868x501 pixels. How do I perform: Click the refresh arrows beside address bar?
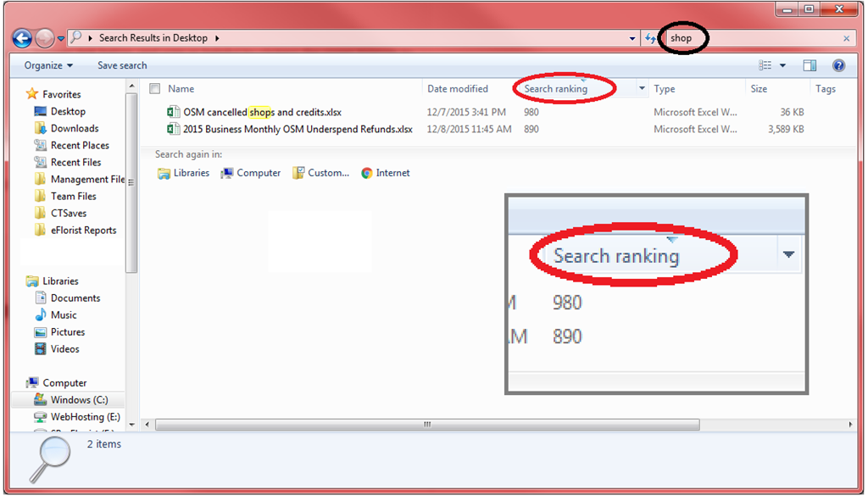tap(650, 38)
